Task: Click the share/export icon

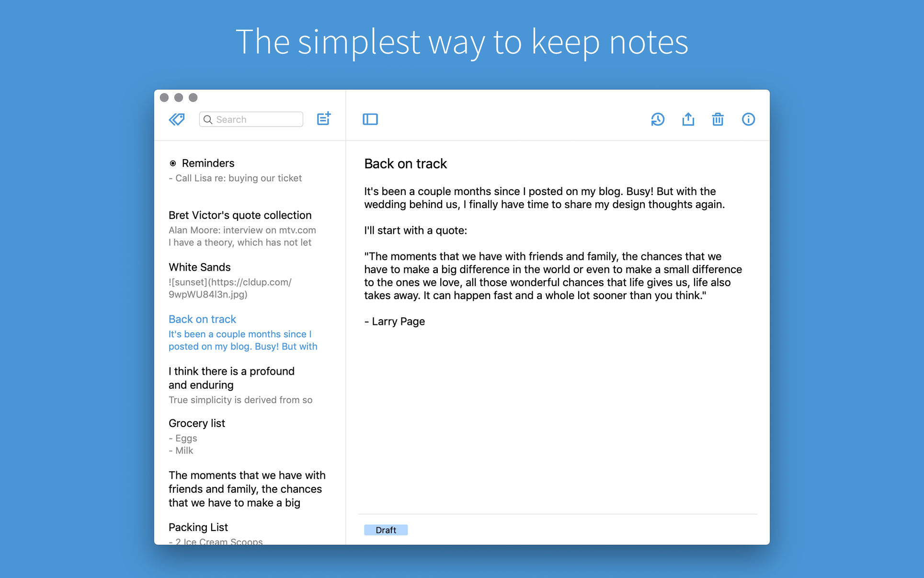Action: (x=688, y=119)
